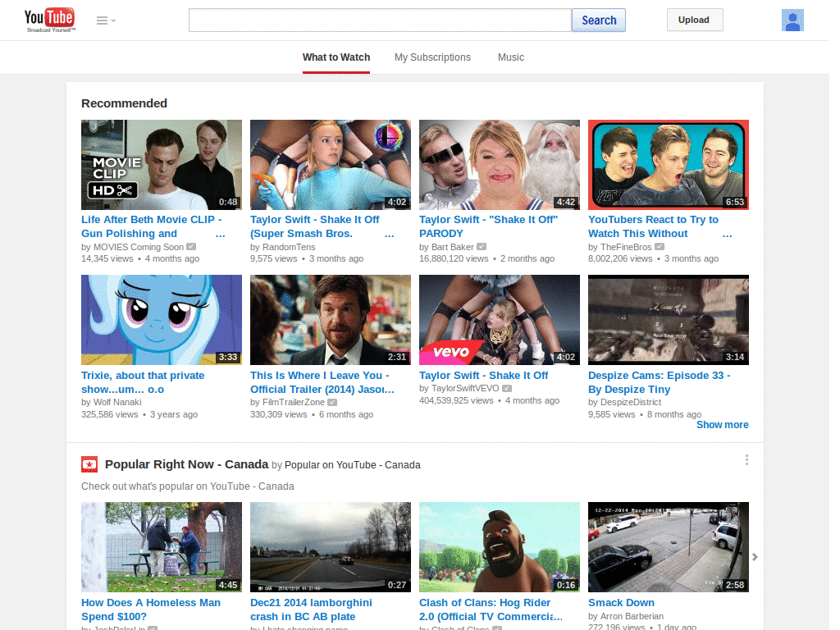Open the guide hamburger menu
840x630 pixels.
106,21
